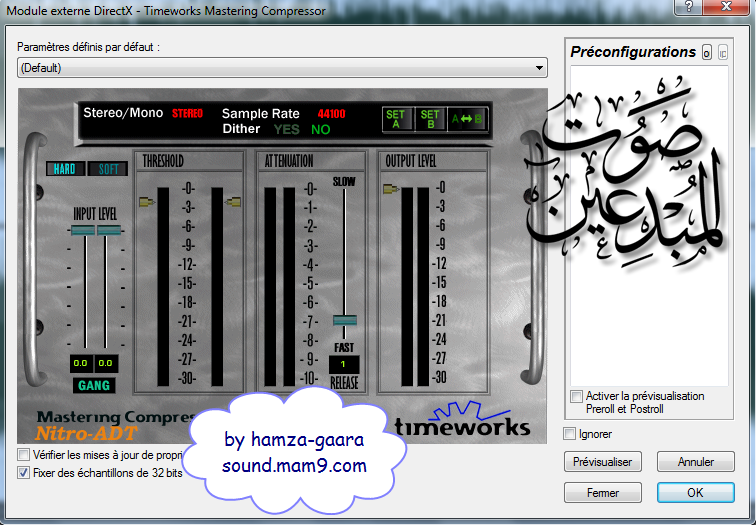This screenshot has height=525, width=756.
Task: Click the preset delete icon beside Préconfigurations
Action: 722,52
